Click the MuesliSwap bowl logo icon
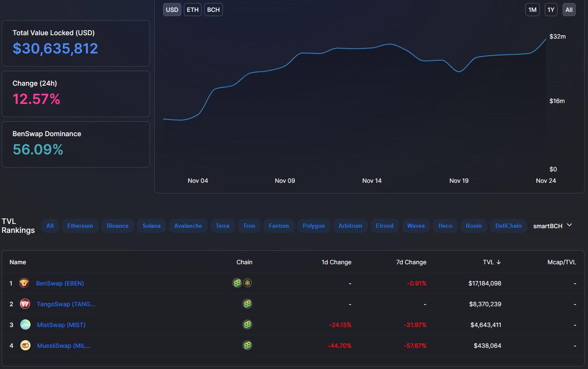This screenshot has height=369, width=588. [25, 345]
